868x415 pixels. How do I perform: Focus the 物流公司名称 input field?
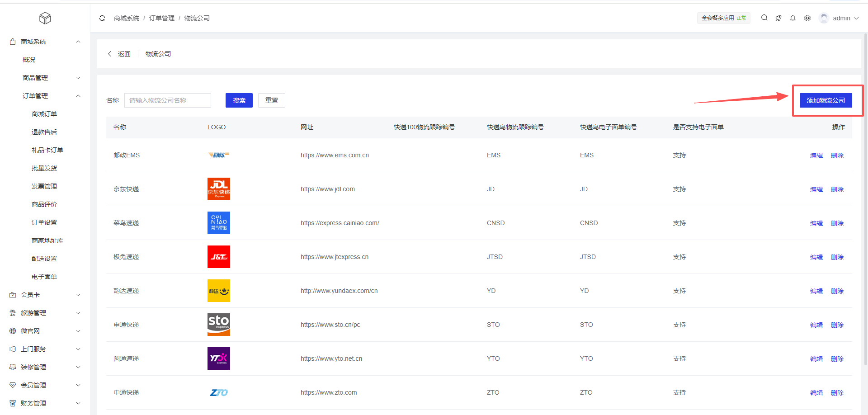(x=167, y=100)
